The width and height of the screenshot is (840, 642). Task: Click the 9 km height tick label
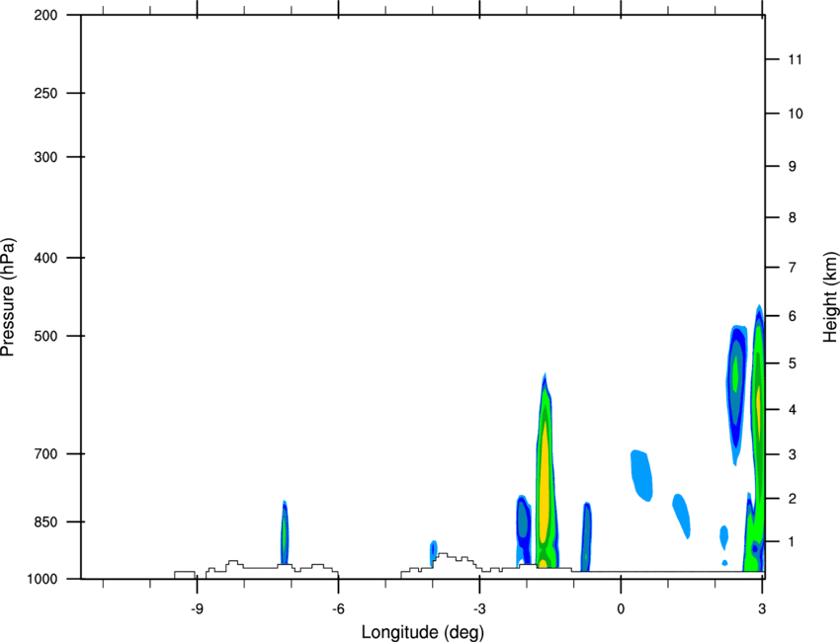[793, 167]
